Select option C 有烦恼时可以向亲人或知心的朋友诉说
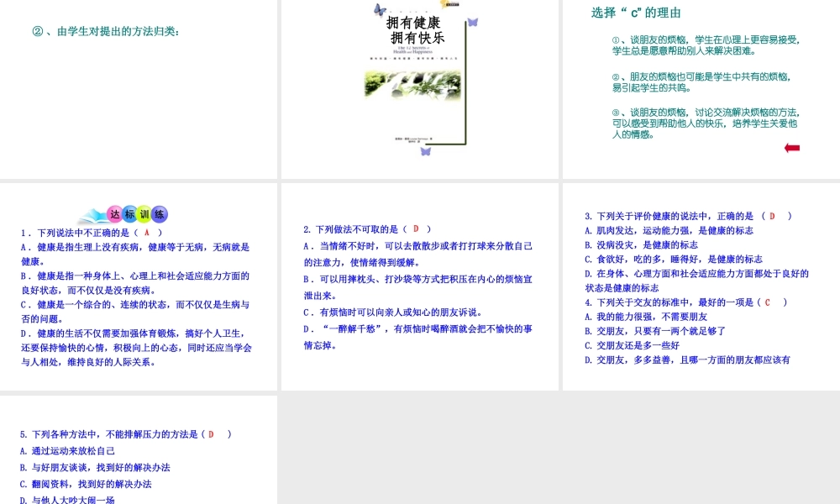Viewport: 840px width, 504px height. point(393,312)
